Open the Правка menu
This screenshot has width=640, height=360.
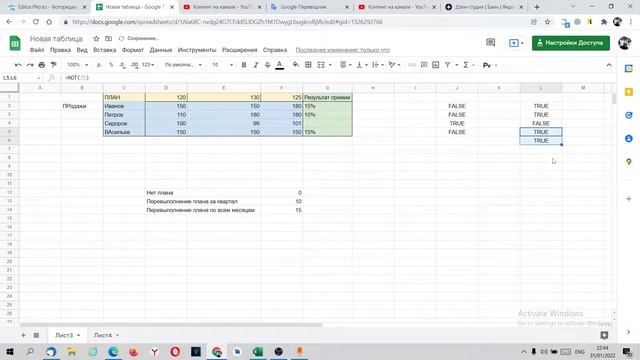pyautogui.click(x=60, y=50)
